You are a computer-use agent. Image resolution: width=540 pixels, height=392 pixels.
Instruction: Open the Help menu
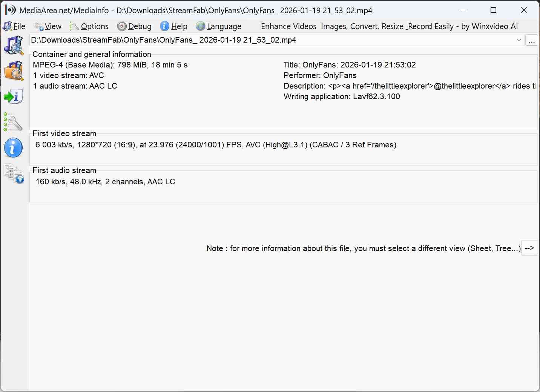tap(174, 26)
